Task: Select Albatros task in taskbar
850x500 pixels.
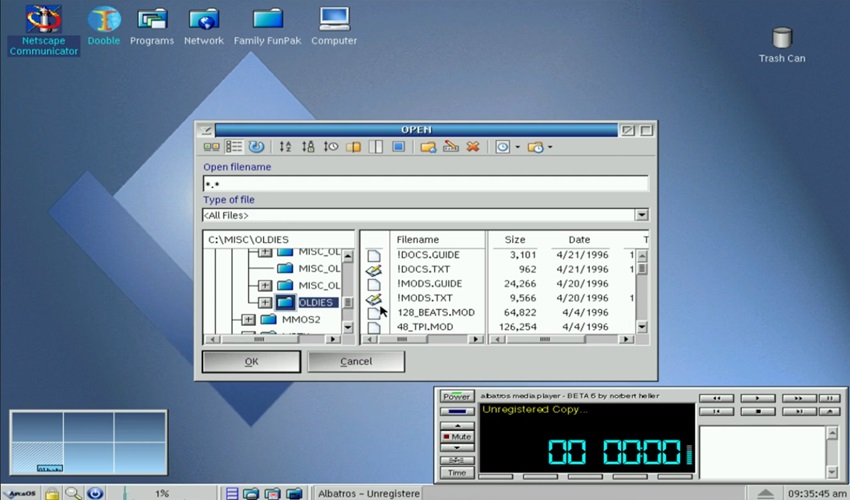Action: coord(368,493)
